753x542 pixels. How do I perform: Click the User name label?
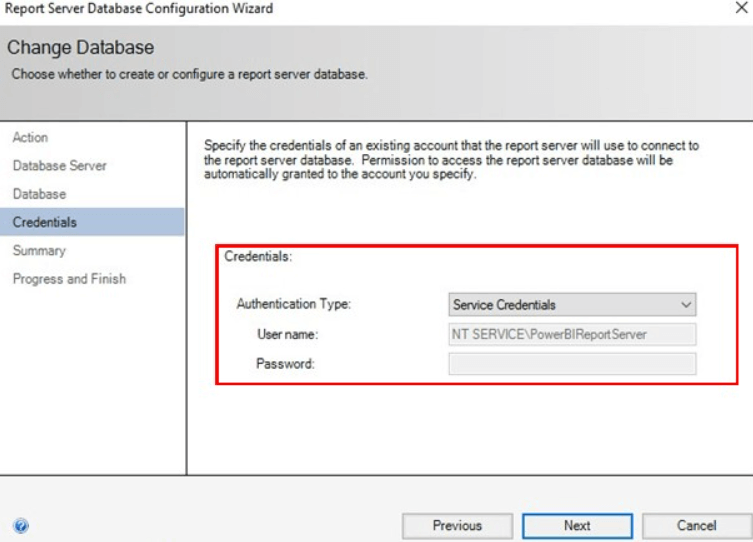pos(285,334)
